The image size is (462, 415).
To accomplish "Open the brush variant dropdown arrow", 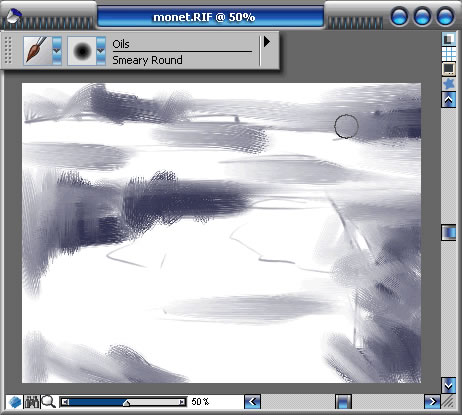I will 101,51.
